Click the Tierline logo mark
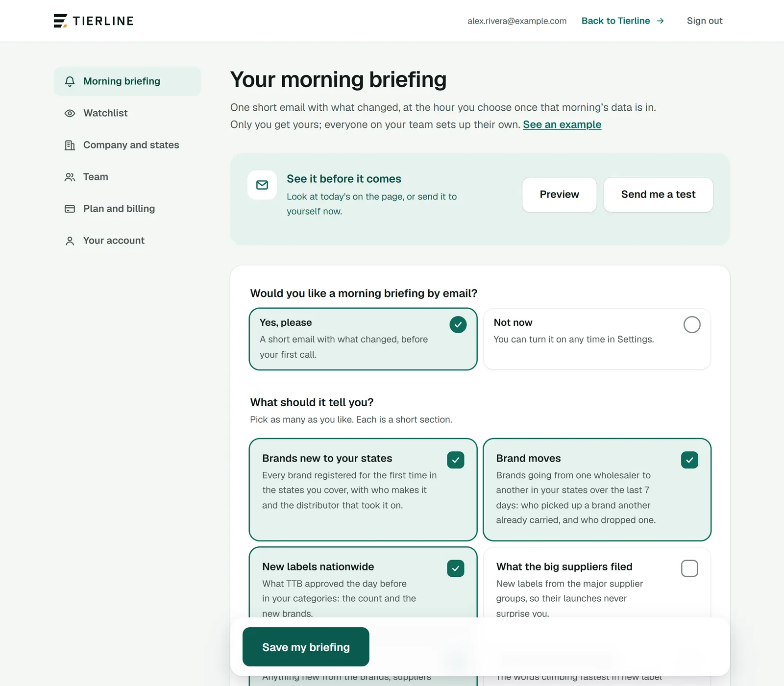Screen dimensions: 784x686 tap(60, 21)
